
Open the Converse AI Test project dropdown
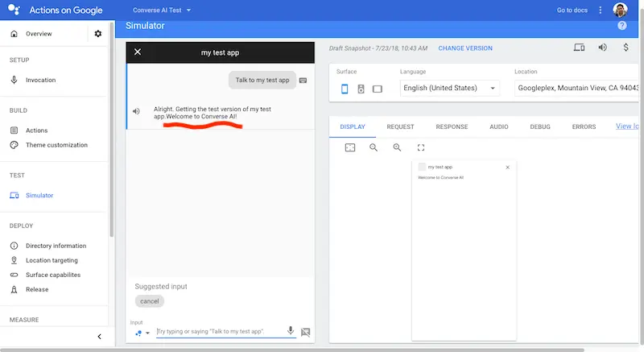click(x=162, y=10)
